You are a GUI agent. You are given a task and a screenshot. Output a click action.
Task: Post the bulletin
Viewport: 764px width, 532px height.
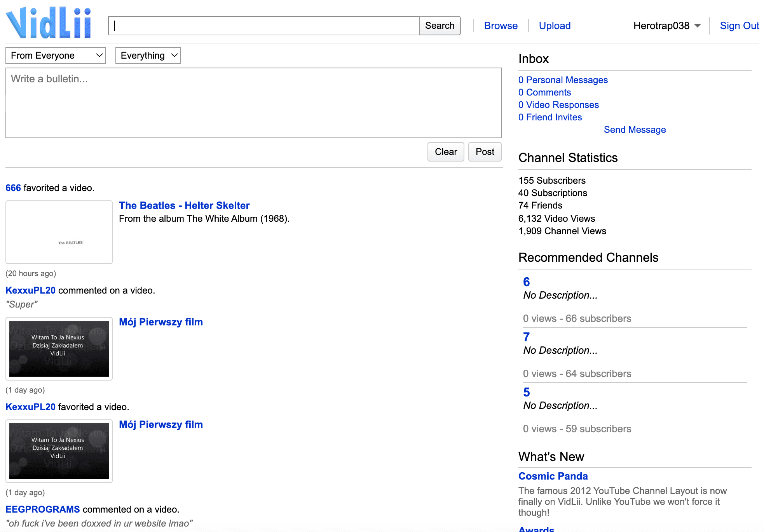pyautogui.click(x=485, y=152)
